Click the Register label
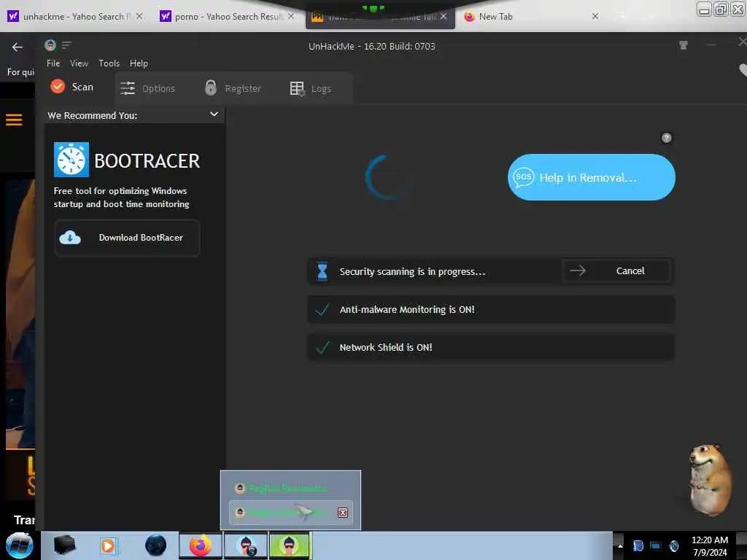 tap(242, 88)
